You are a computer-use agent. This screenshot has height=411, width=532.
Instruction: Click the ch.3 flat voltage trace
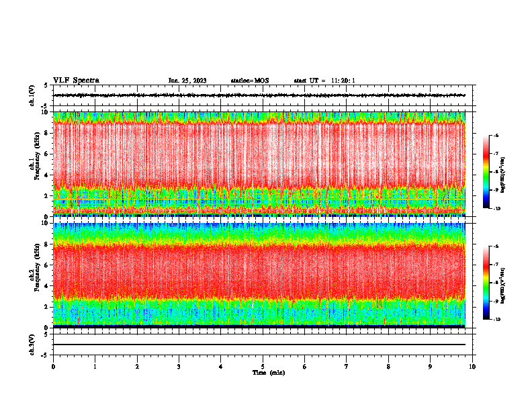259,345
